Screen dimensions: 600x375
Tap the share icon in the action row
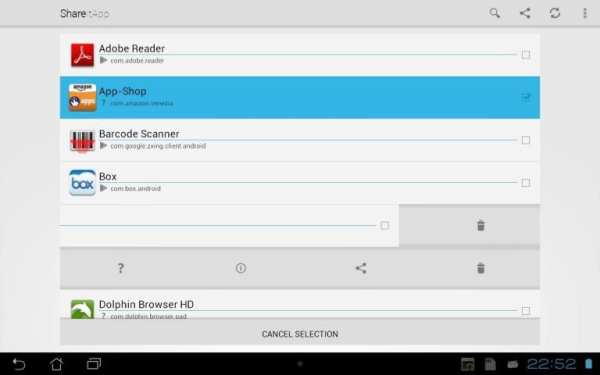tap(361, 268)
